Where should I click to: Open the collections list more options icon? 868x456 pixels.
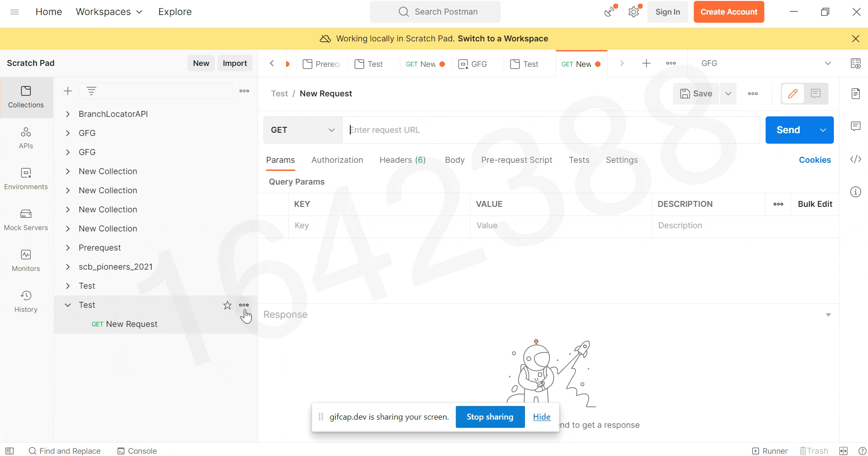[244, 91]
